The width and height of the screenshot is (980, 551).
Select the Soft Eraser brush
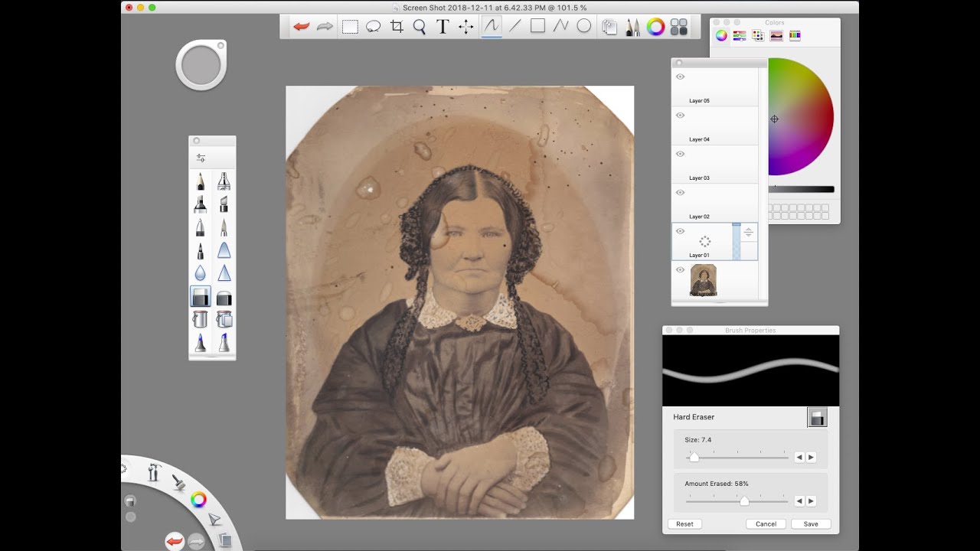click(x=224, y=297)
